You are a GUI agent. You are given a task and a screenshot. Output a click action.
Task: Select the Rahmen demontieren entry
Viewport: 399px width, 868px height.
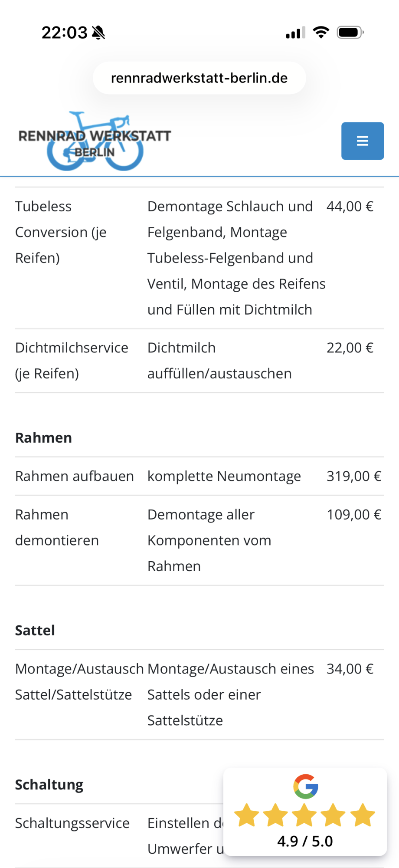[57, 527]
